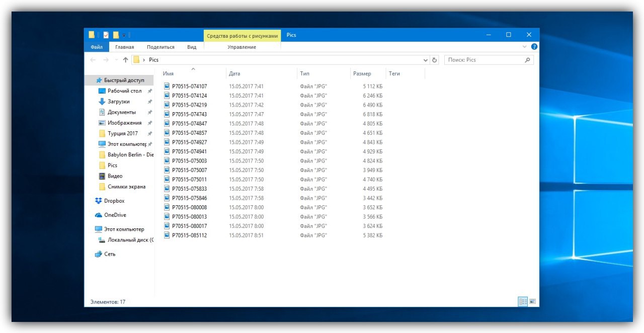Click the Forward navigation arrow
This screenshot has width=644, height=333.
(106, 60)
